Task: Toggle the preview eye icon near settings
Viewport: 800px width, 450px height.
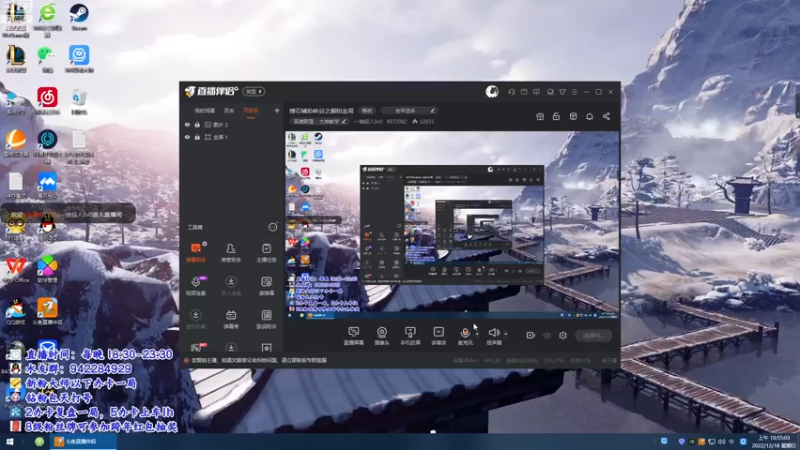Action: (x=547, y=335)
